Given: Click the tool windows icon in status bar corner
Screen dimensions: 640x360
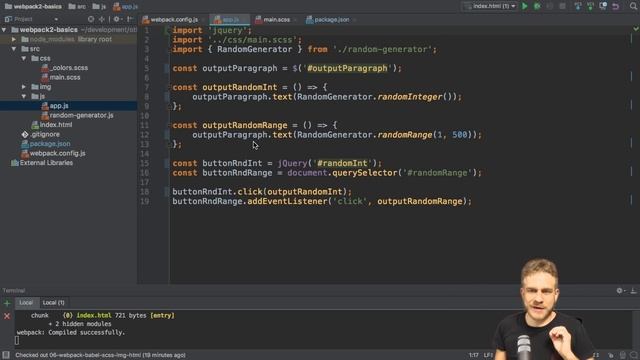Looking at the screenshot, I should [6, 355].
